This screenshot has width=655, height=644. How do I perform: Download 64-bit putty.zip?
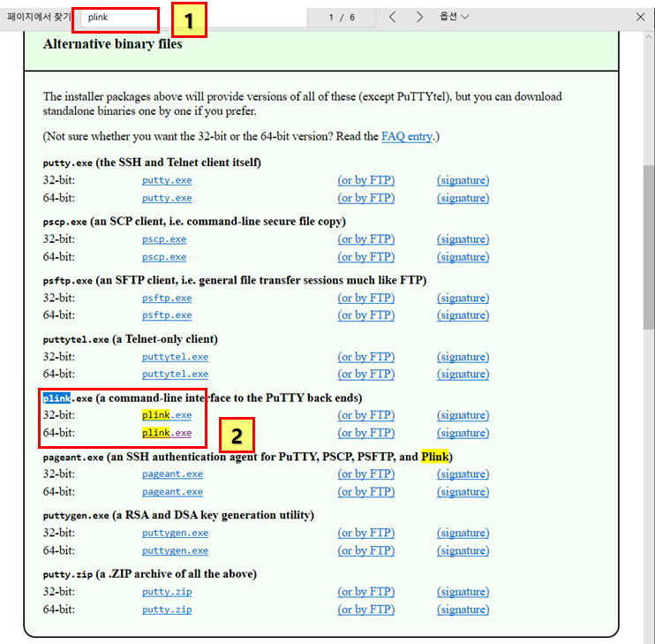coord(167,610)
